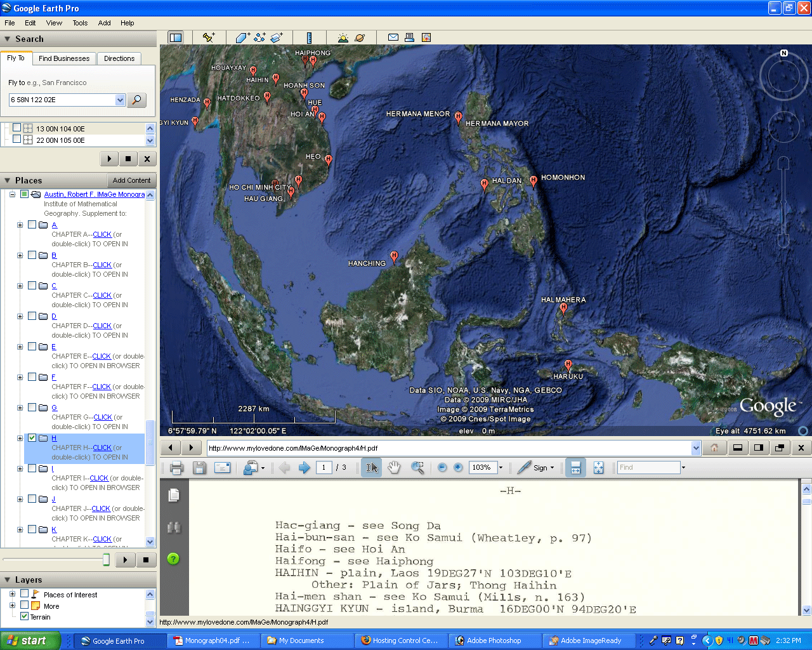Click the CLICK link for Chapter D

pyautogui.click(x=102, y=326)
